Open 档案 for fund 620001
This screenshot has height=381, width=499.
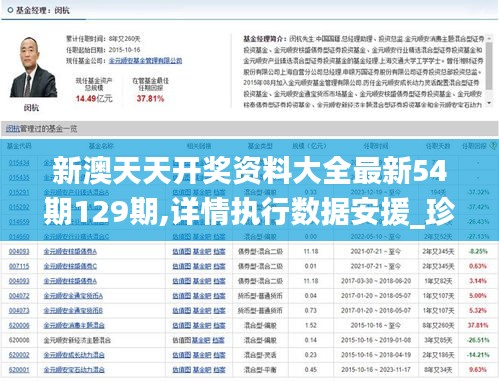[x=219, y=370]
